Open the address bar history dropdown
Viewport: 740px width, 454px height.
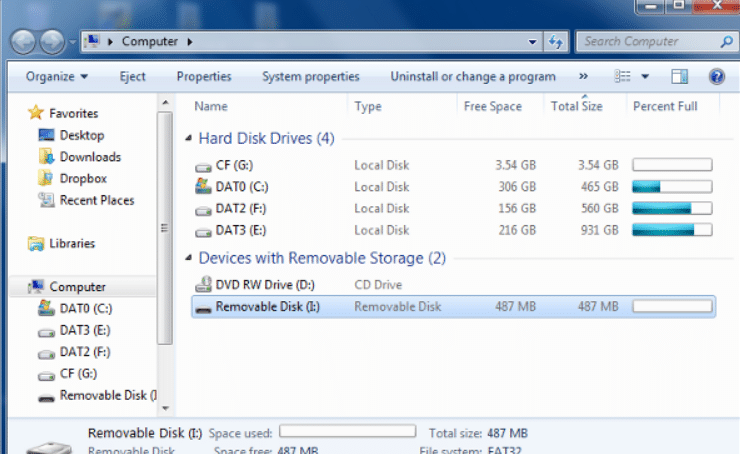pos(532,42)
